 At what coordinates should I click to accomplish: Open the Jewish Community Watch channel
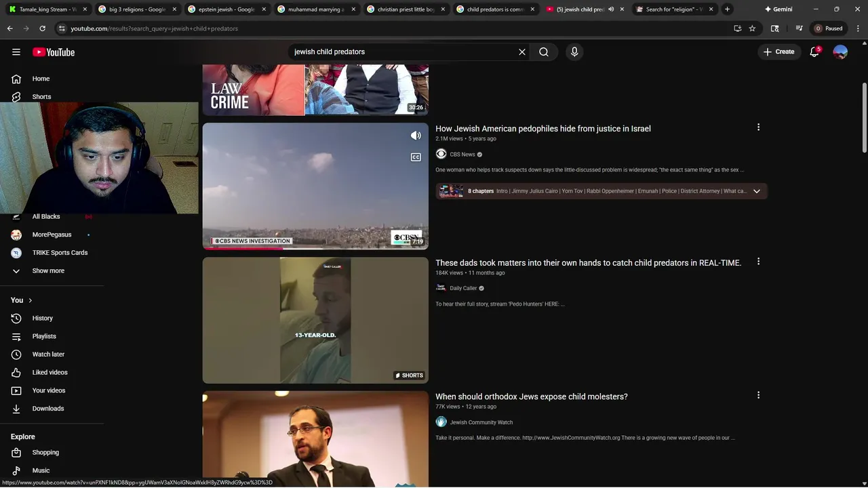pyautogui.click(x=481, y=422)
